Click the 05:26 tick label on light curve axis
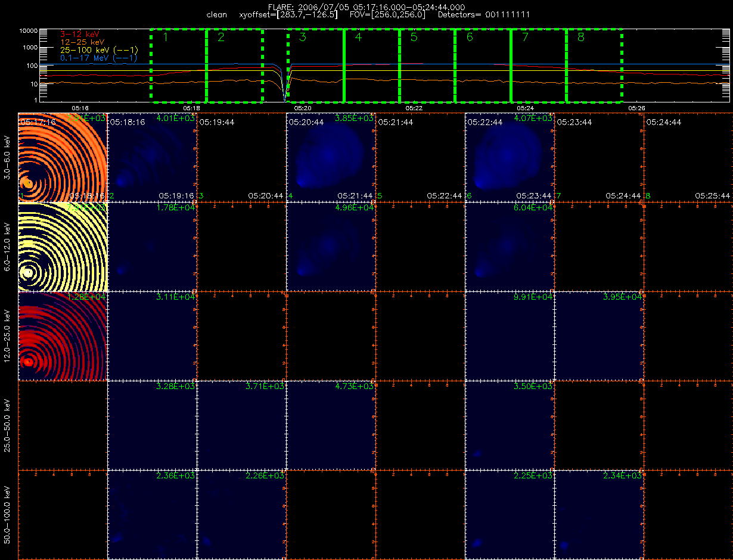 click(x=637, y=108)
